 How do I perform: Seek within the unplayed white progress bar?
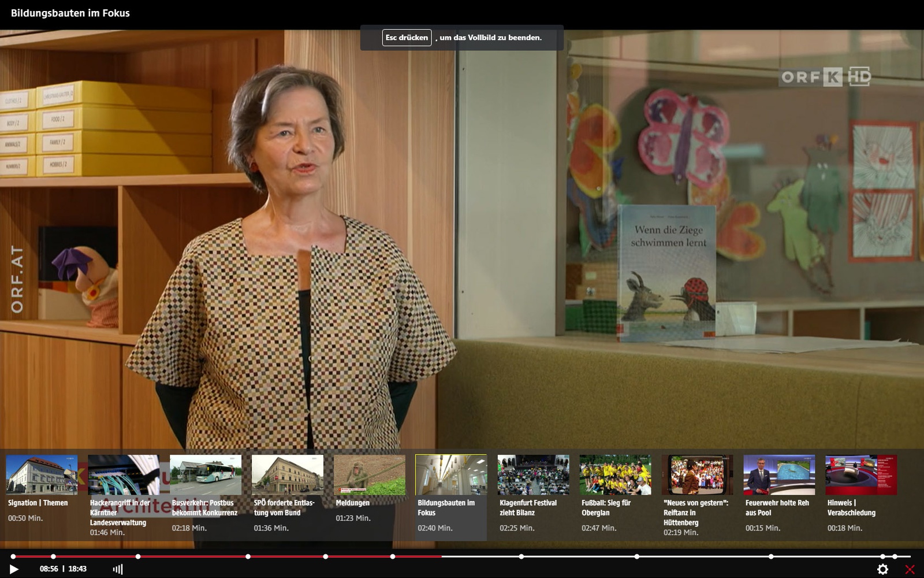[x=577, y=557]
